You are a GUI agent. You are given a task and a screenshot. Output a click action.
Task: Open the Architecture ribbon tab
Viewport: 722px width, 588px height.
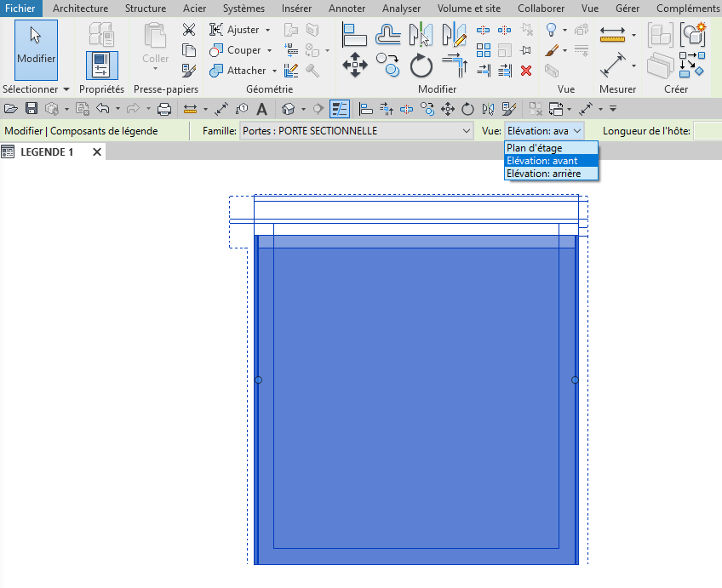click(x=80, y=9)
